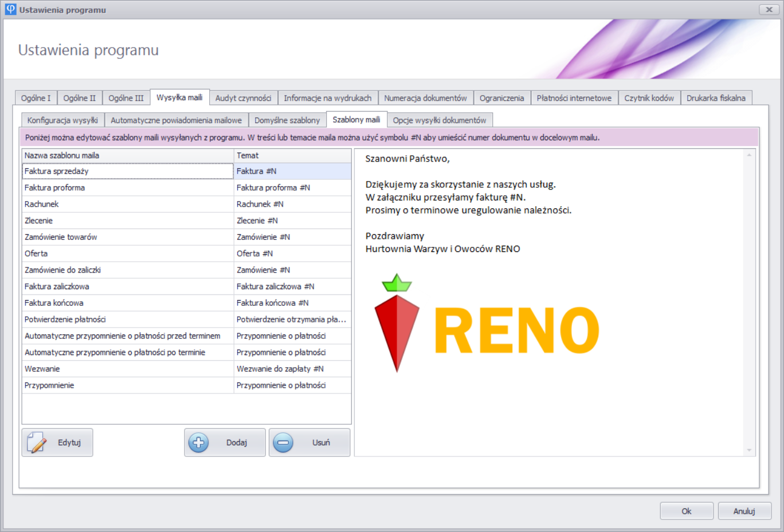The image size is (784, 532).
Task: Click subject cell 'Wezwanie do zapłaty #N'
Action: [x=292, y=369]
